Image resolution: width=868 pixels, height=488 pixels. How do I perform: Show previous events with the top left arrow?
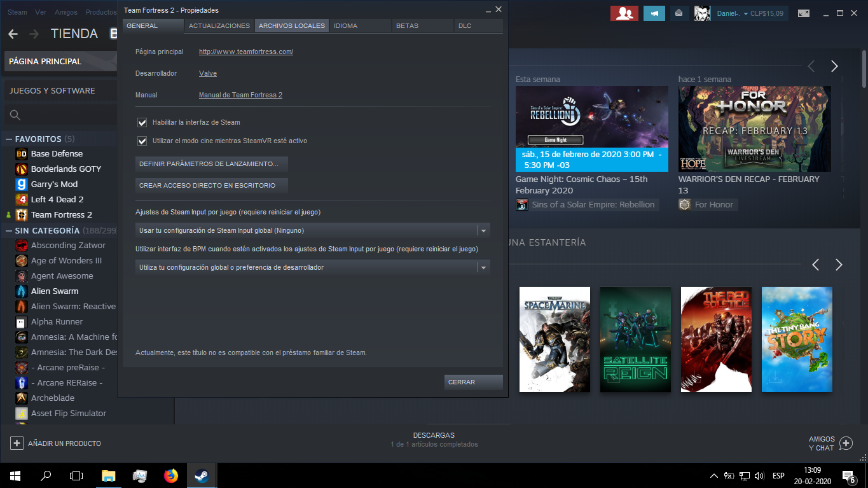(811, 66)
